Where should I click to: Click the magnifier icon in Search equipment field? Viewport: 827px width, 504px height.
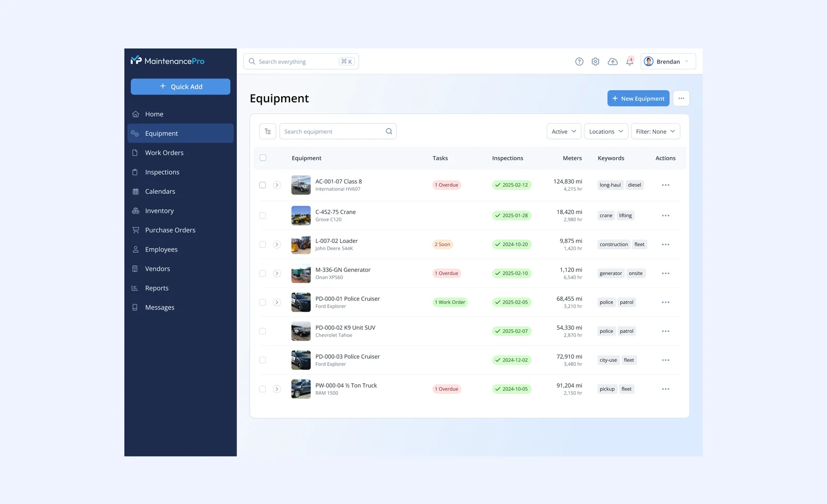[389, 131]
